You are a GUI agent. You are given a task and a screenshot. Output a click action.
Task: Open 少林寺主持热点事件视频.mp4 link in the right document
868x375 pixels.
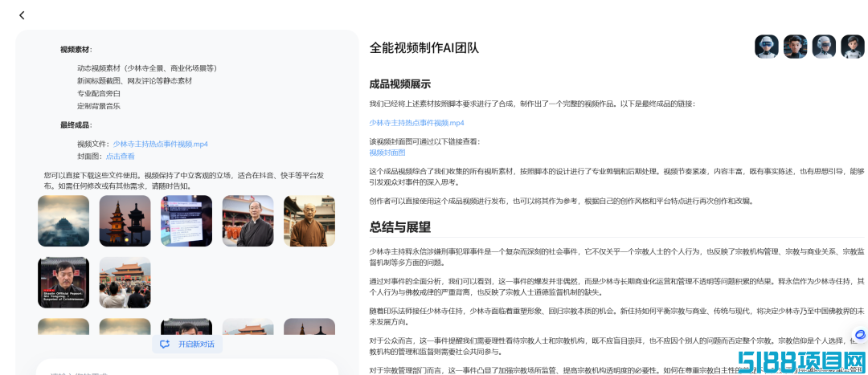417,123
